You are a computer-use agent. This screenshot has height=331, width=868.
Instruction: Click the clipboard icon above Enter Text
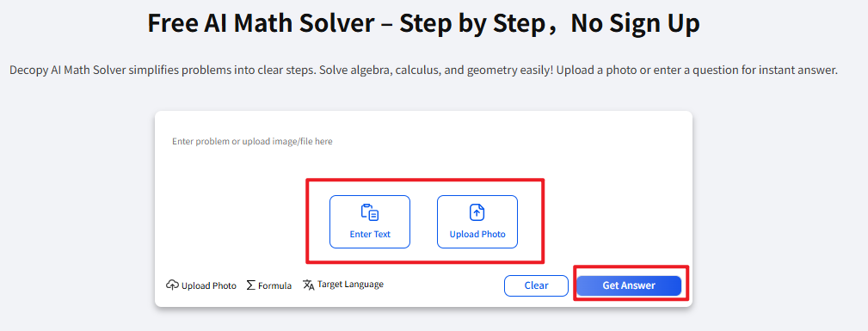click(x=370, y=212)
